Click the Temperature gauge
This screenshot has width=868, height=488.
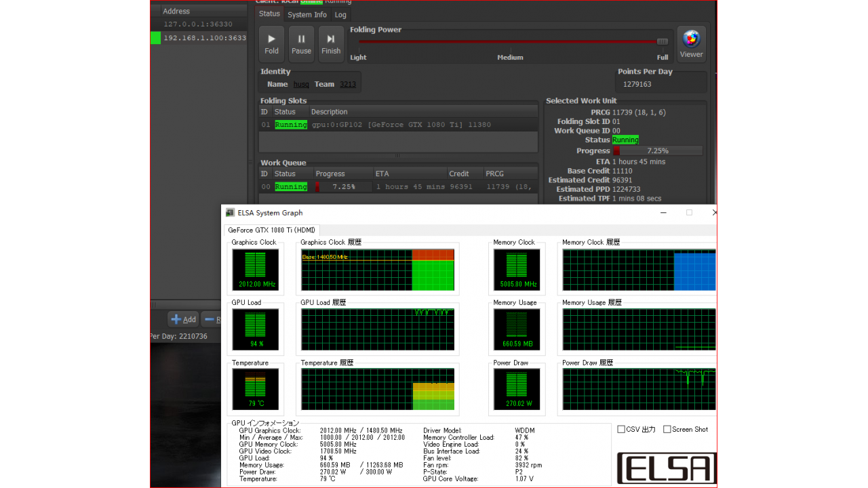click(255, 390)
